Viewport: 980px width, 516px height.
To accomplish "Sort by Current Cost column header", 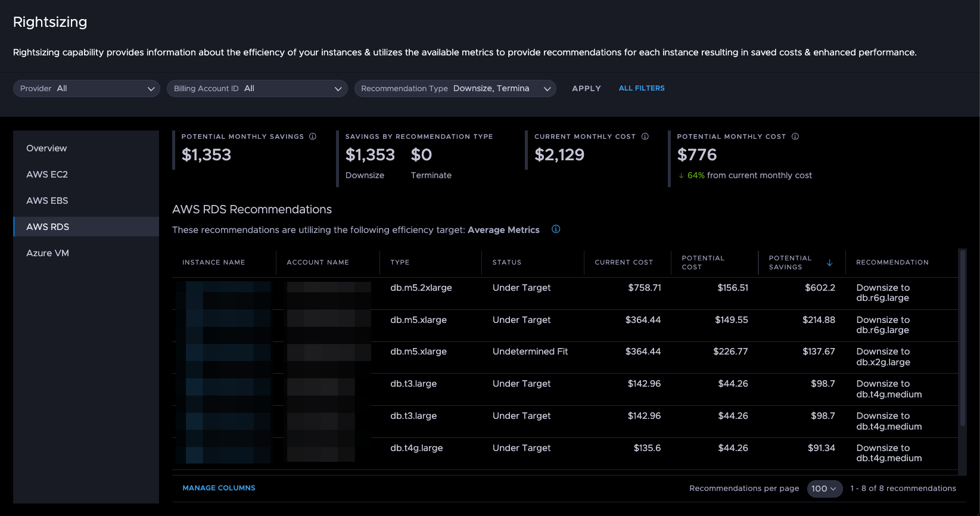I will click(x=624, y=262).
